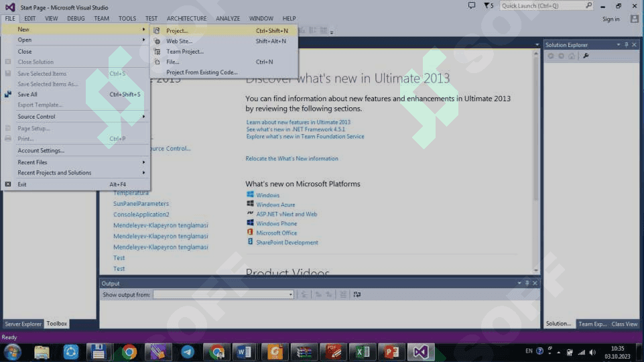Open the FILE menu

(x=10, y=19)
